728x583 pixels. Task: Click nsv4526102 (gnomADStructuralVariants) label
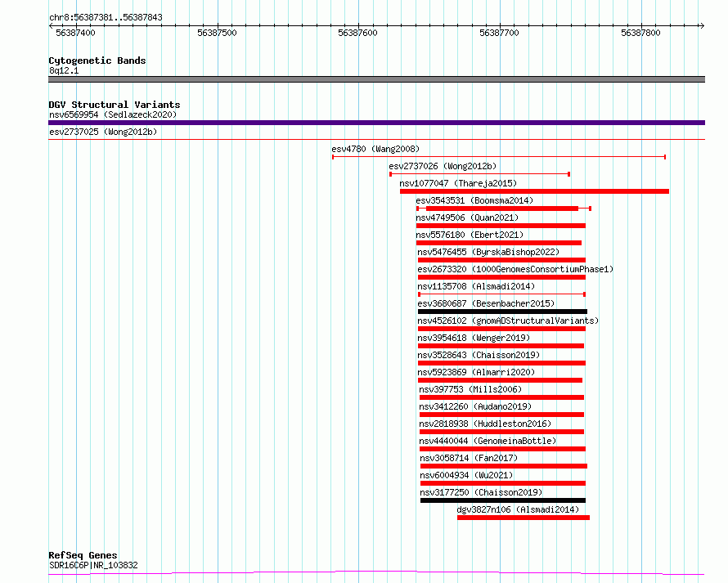(x=508, y=321)
